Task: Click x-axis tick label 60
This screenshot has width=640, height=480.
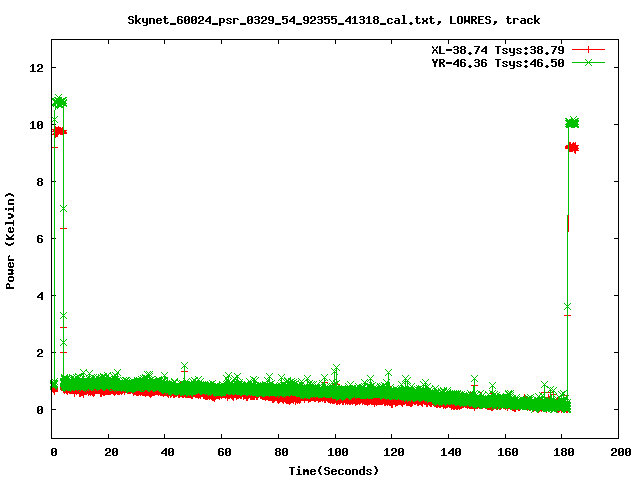Action: click(224, 452)
